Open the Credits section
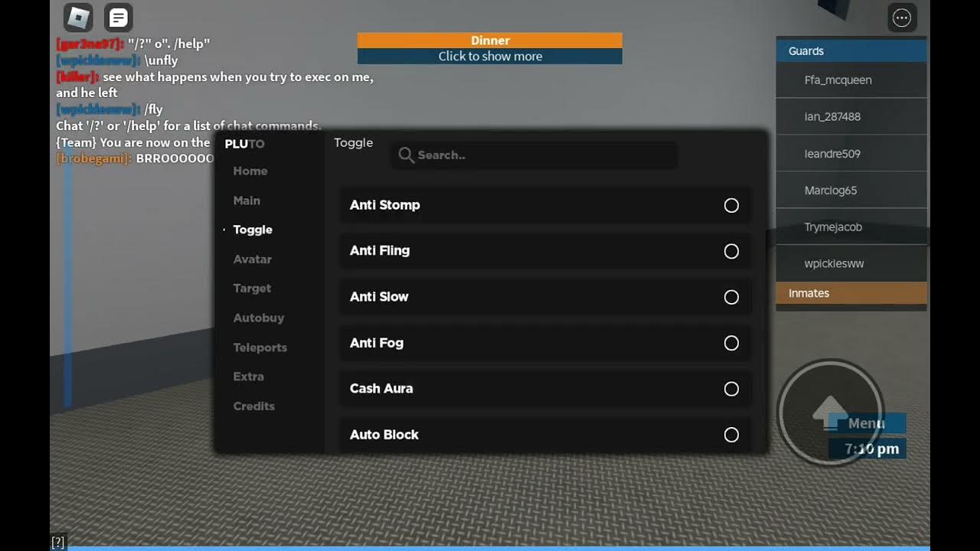 [x=254, y=406]
